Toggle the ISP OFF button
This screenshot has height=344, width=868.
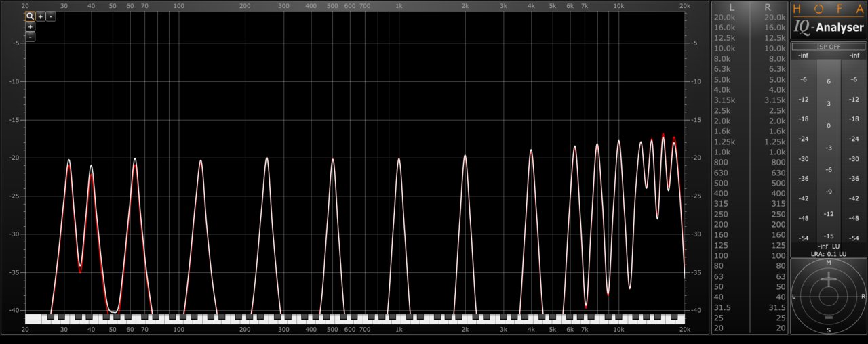(829, 47)
